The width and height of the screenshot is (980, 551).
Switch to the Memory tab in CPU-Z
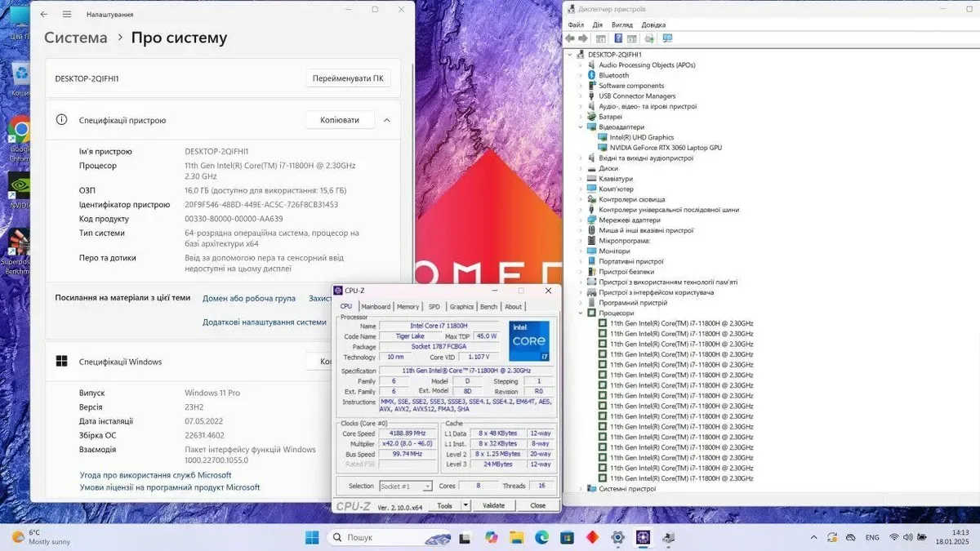408,307
